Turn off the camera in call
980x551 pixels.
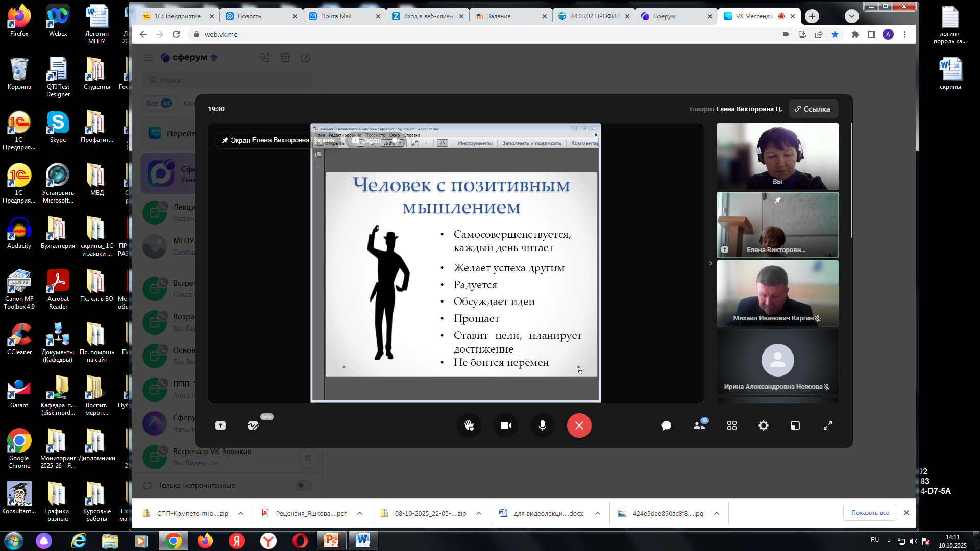pyautogui.click(x=506, y=425)
